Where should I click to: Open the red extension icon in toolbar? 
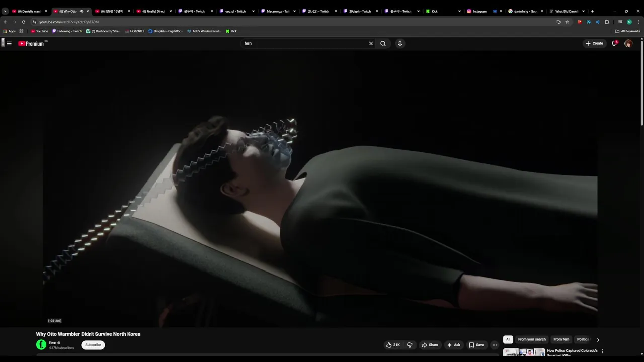point(580,22)
